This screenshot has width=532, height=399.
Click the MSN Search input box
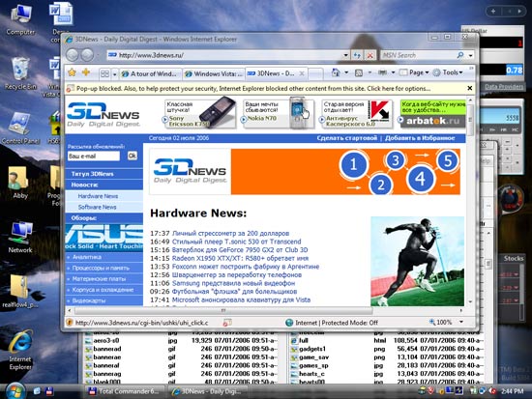(x=418, y=55)
